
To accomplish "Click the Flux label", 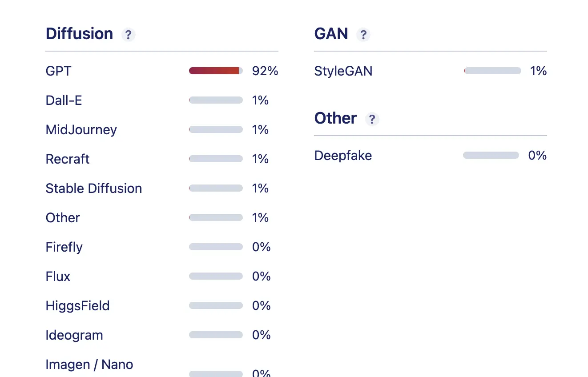I will pyautogui.click(x=58, y=277).
